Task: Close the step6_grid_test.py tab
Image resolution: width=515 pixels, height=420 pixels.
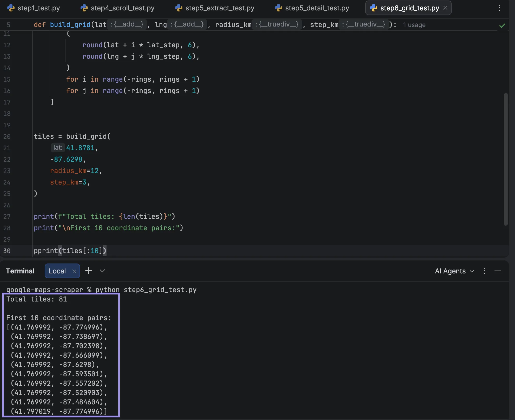Action: [445, 8]
